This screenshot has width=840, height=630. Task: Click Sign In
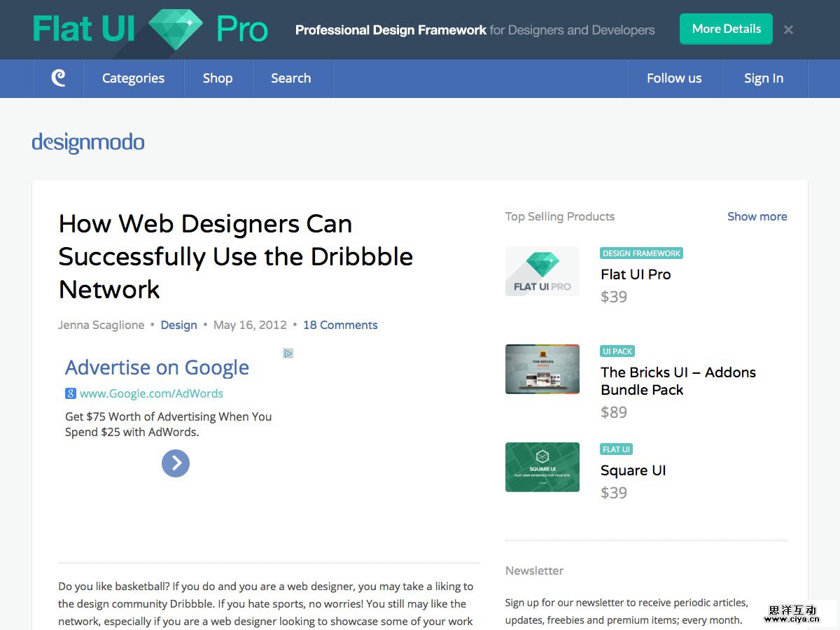pos(764,78)
